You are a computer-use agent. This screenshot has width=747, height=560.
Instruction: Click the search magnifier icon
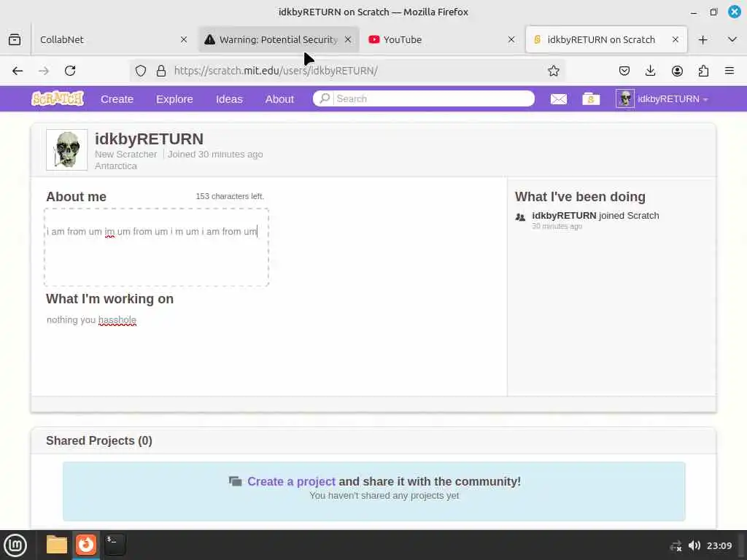[325, 98]
